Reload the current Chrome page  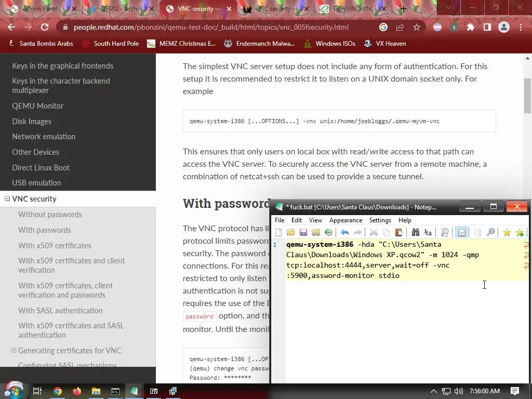click(45, 27)
